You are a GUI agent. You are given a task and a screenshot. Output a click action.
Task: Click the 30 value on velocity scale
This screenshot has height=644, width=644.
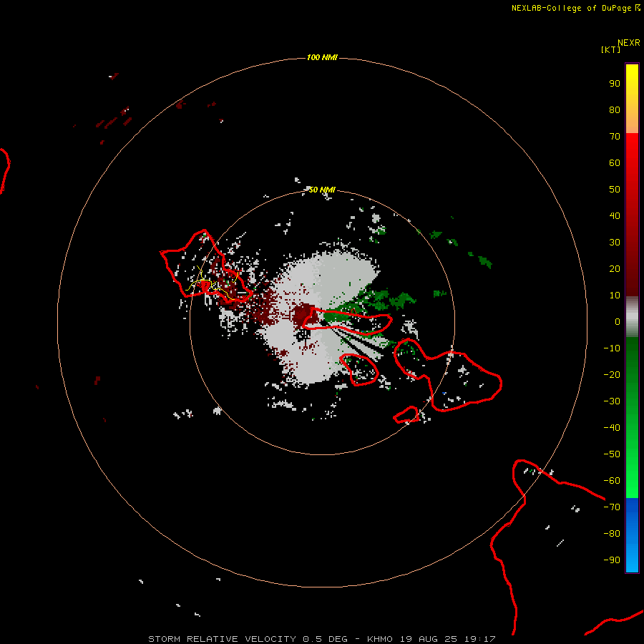click(615, 243)
